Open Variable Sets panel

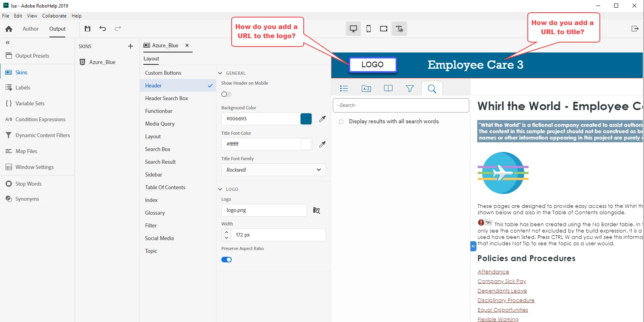click(30, 103)
